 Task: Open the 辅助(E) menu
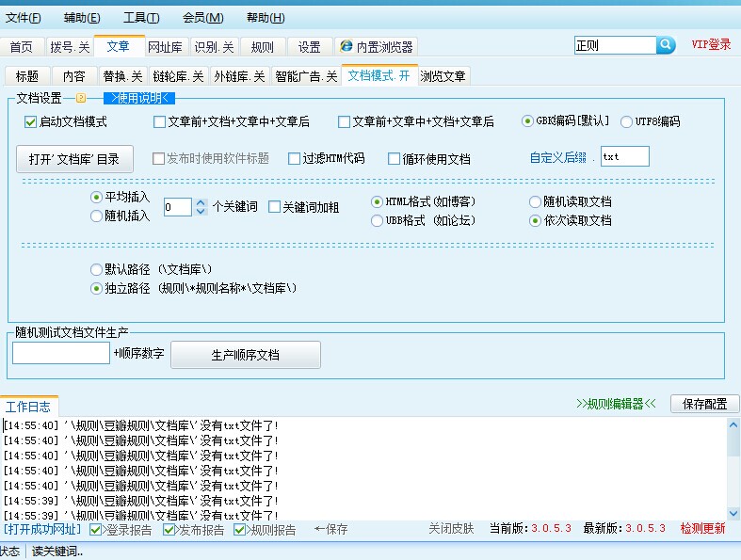[82, 18]
